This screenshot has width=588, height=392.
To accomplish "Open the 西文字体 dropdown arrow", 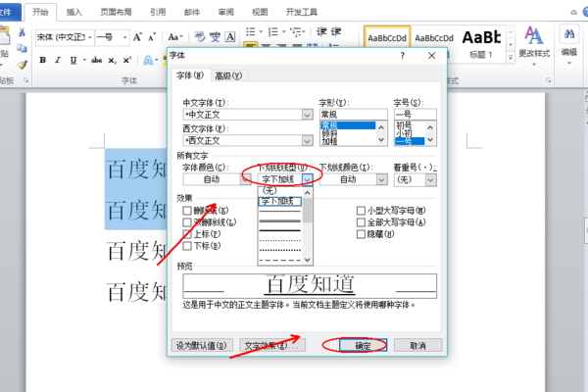I will (x=307, y=141).
